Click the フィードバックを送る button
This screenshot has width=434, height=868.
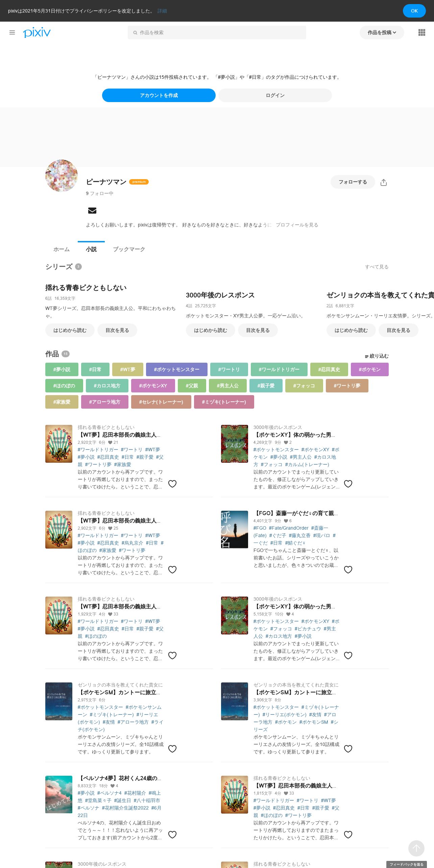pyautogui.click(x=406, y=864)
